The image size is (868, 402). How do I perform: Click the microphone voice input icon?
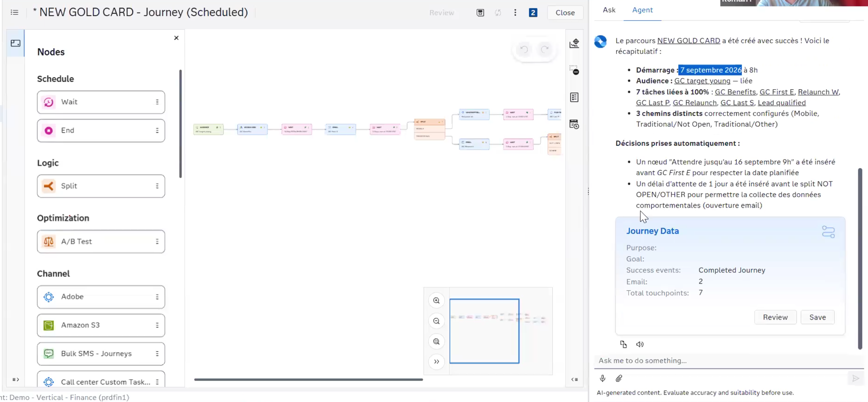coord(603,378)
